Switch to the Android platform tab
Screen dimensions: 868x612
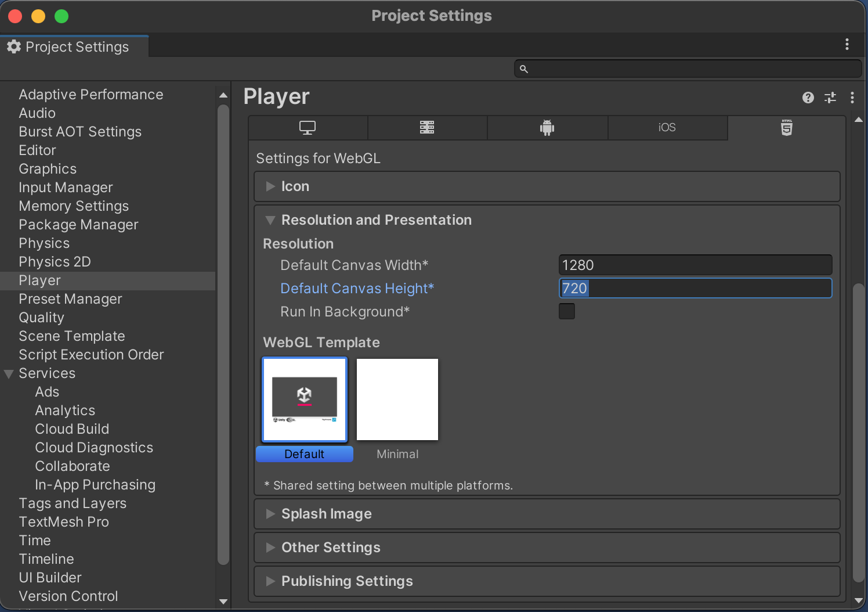(x=547, y=128)
